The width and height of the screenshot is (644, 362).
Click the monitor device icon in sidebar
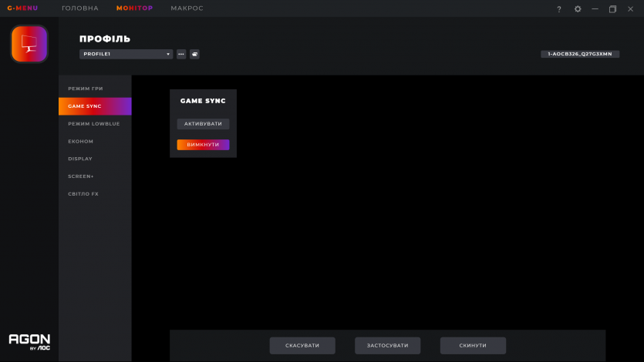[x=29, y=44]
